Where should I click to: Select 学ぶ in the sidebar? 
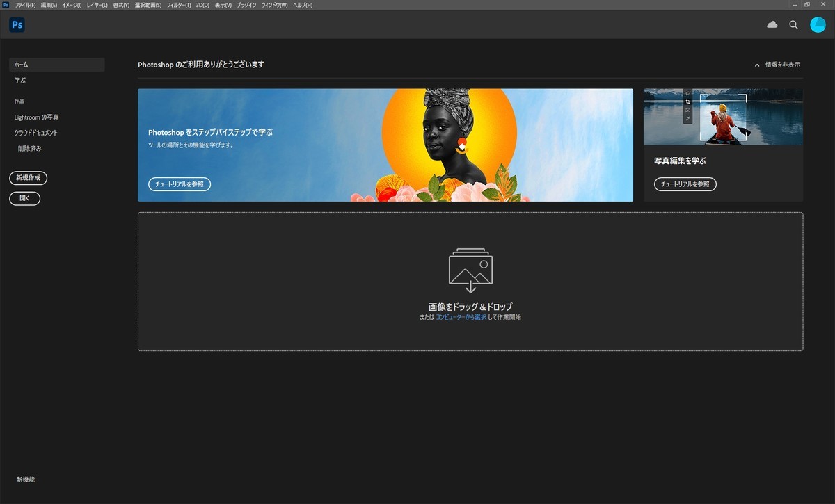coord(20,81)
